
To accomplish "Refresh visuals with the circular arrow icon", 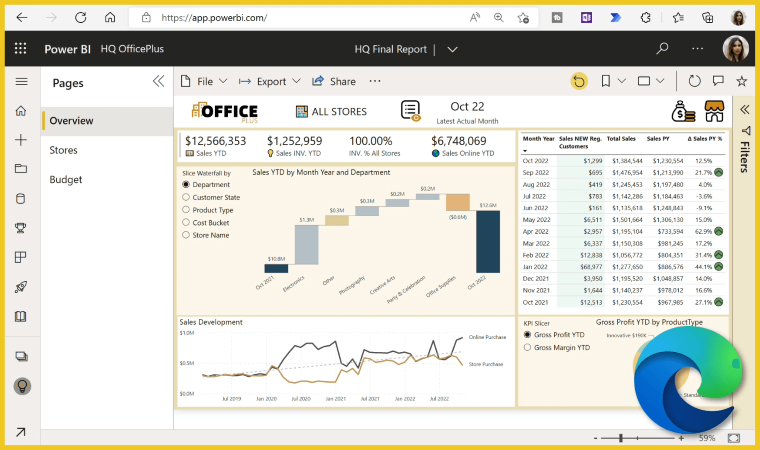I will [x=694, y=81].
